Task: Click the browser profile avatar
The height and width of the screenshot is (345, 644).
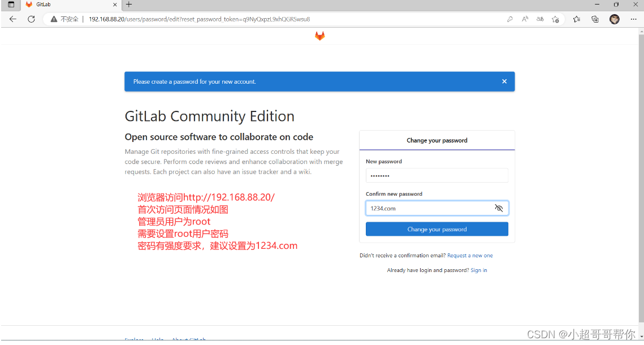Action: click(x=614, y=19)
